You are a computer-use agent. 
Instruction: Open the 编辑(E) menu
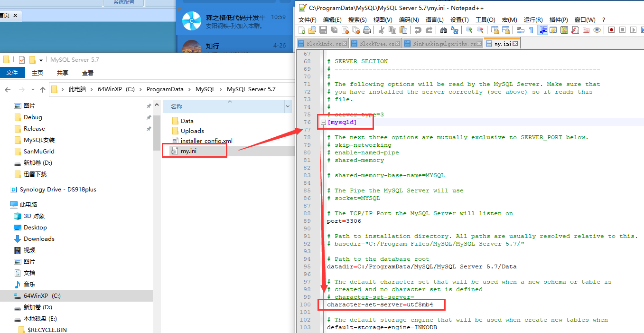pyautogui.click(x=332, y=19)
